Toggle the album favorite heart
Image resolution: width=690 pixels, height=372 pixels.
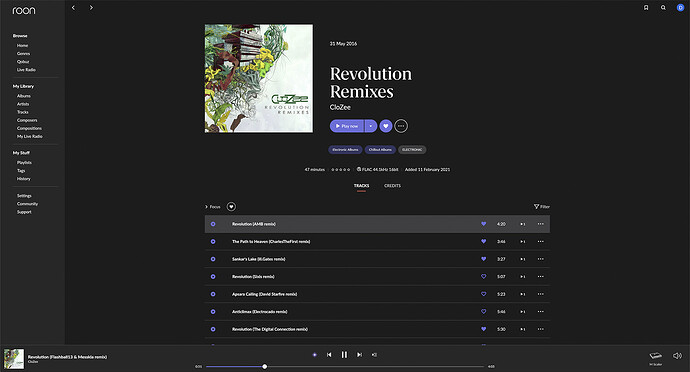(386, 126)
